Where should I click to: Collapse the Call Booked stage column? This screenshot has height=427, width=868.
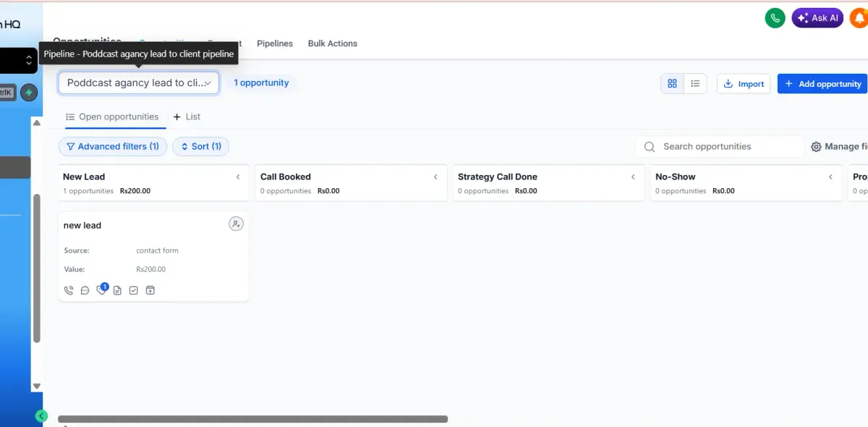[435, 177]
